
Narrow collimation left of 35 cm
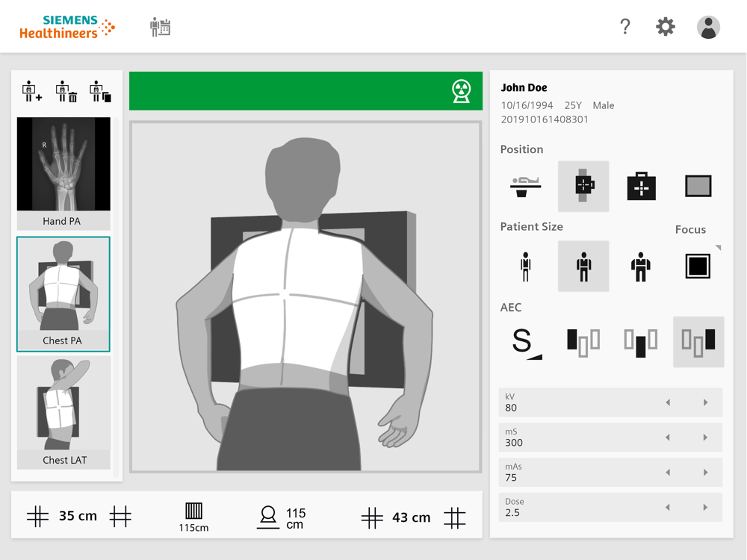click(x=37, y=516)
